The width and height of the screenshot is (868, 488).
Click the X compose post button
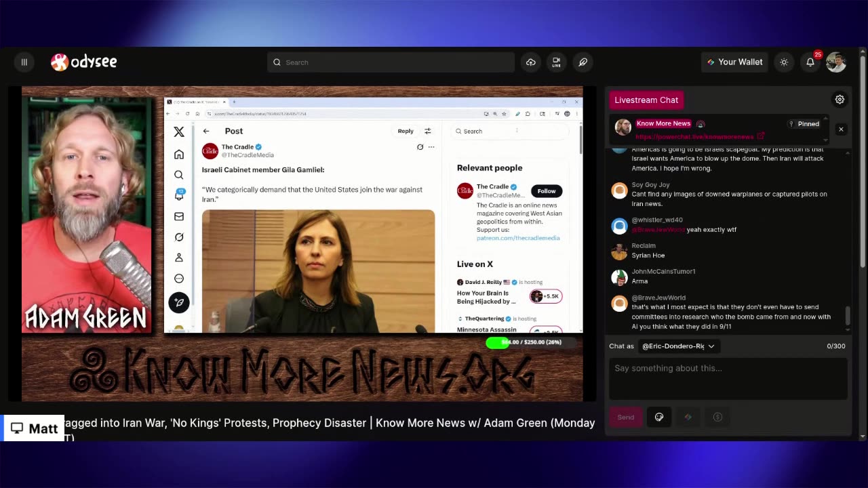(179, 302)
